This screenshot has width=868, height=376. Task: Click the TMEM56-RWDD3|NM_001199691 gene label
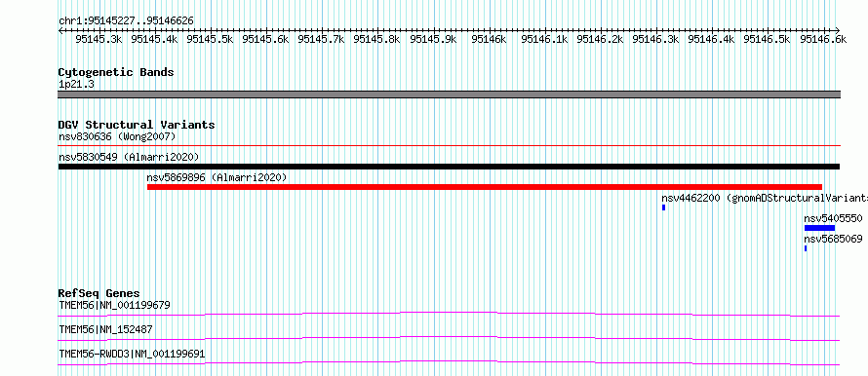click(x=132, y=354)
